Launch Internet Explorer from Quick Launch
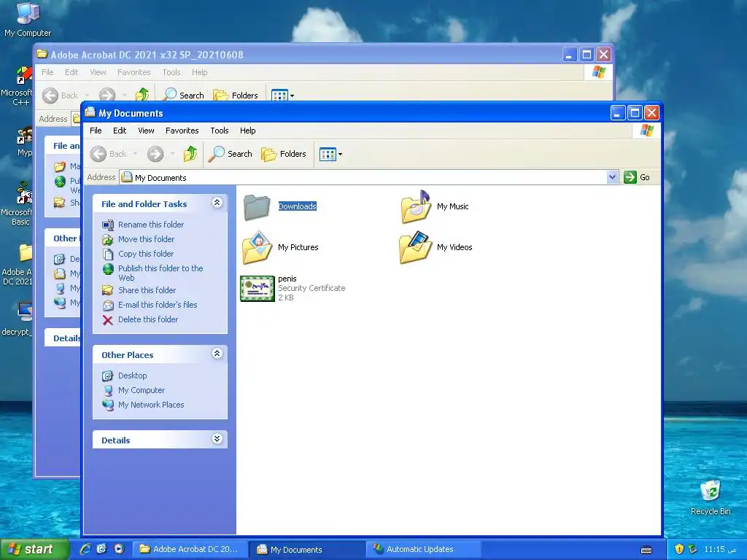747x560 pixels. 86,549
